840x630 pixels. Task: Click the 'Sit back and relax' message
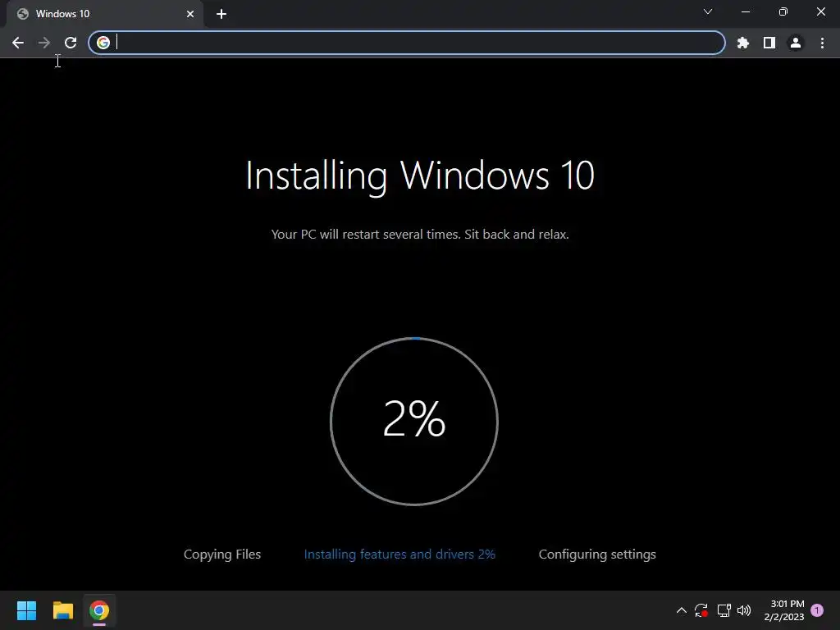point(517,234)
